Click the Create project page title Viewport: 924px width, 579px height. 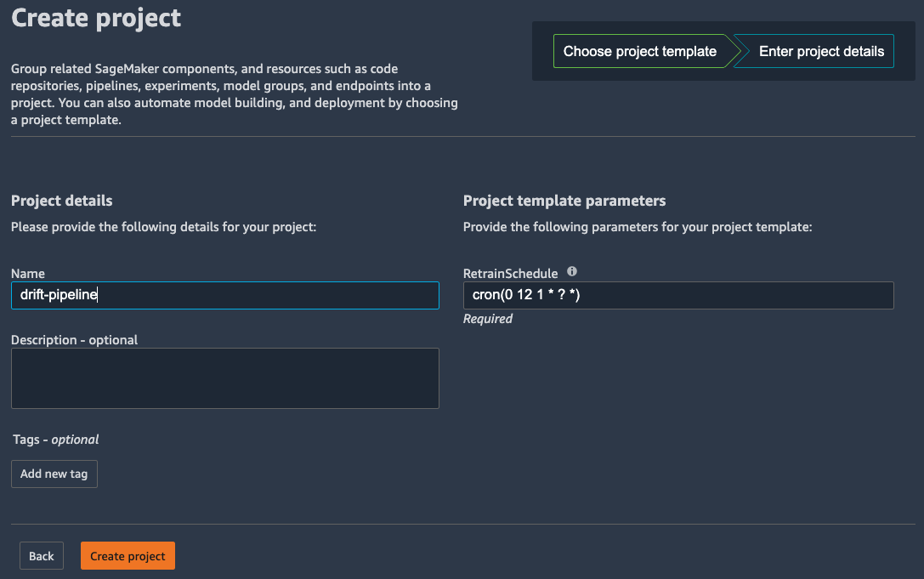(96, 18)
